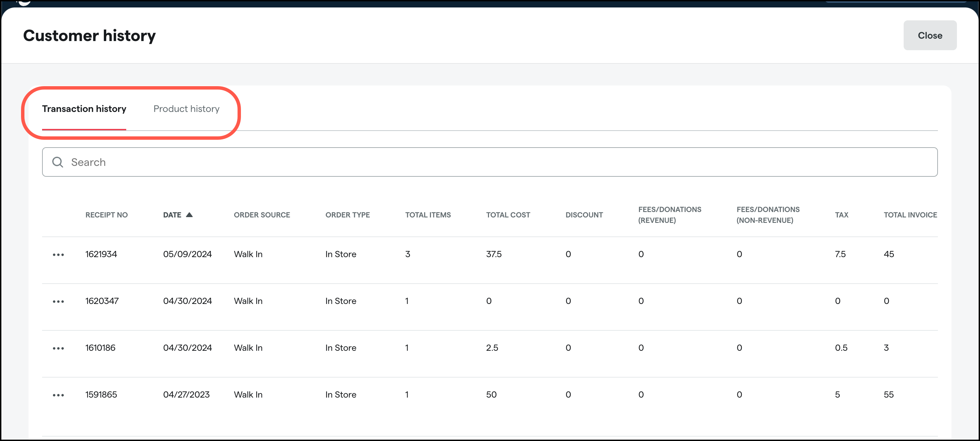Viewport: 980px width, 441px height.
Task: Select receipt number 1620347
Action: pyautogui.click(x=102, y=301)
